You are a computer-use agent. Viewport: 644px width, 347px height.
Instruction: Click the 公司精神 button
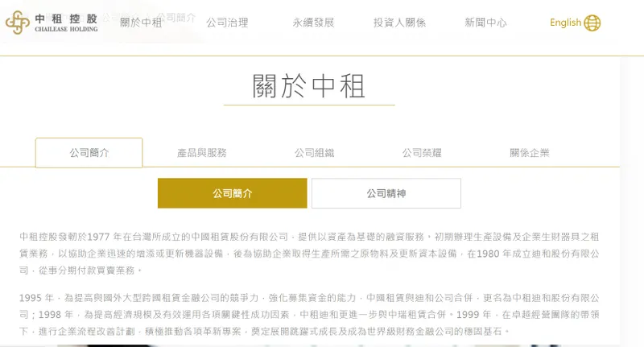pos(386,193)
